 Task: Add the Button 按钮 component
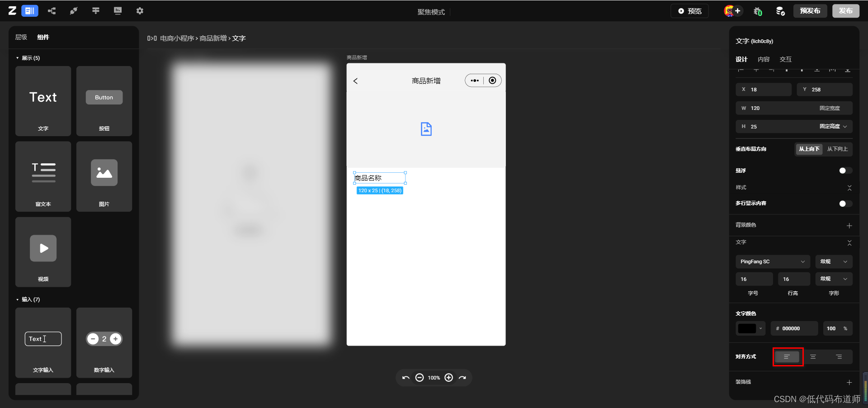point(104,101)
